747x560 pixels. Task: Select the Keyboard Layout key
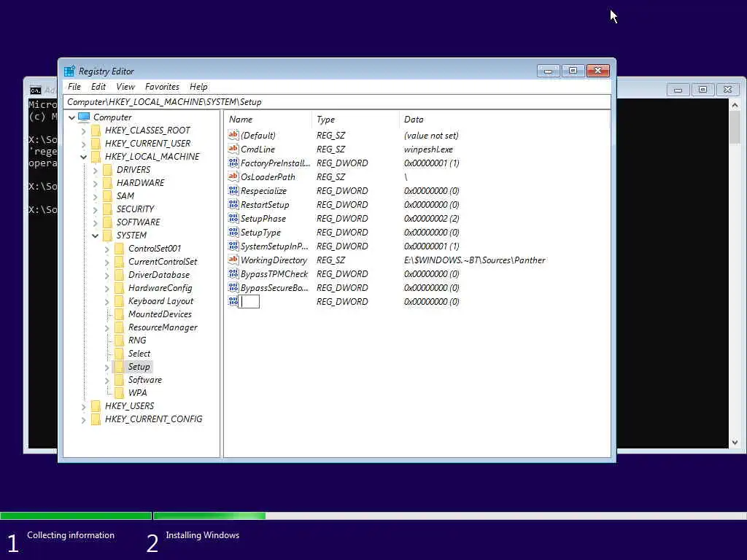(160, 301)
